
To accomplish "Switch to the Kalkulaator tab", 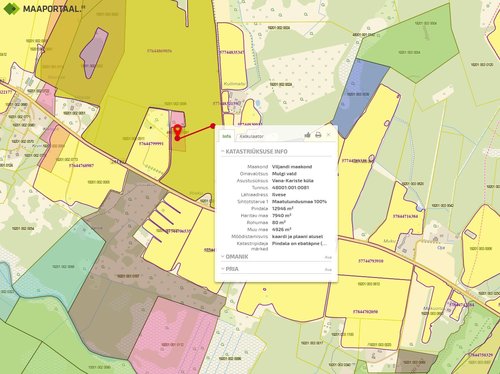I will point(252,136).
